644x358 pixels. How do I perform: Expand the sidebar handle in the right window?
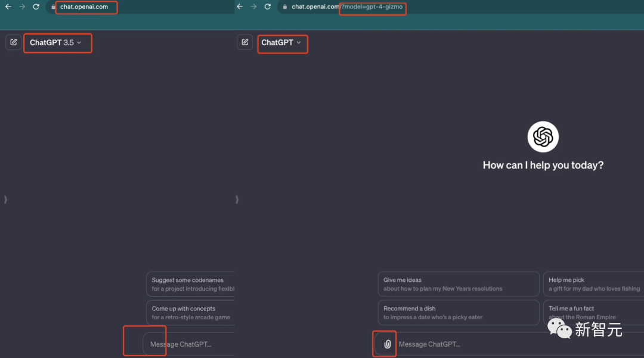(x=237, y=200)
